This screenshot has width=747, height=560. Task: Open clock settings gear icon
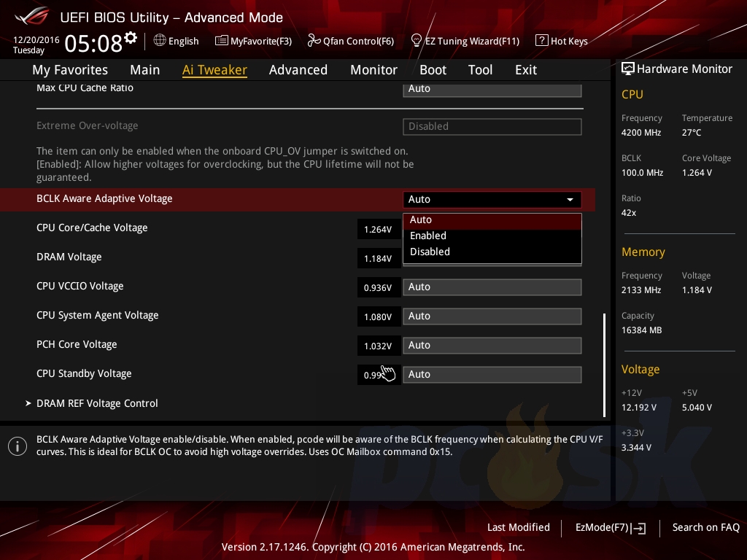point(131,38)
